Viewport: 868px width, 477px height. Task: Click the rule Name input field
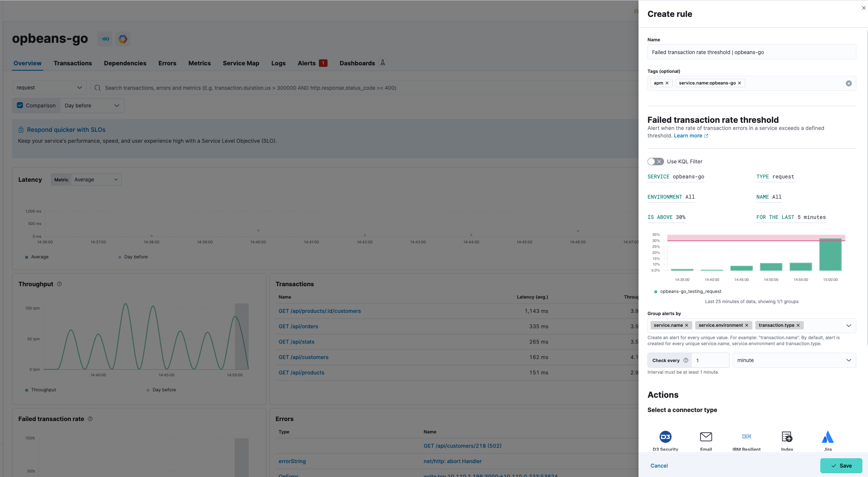pyautogui.click(x=751, y=52)
